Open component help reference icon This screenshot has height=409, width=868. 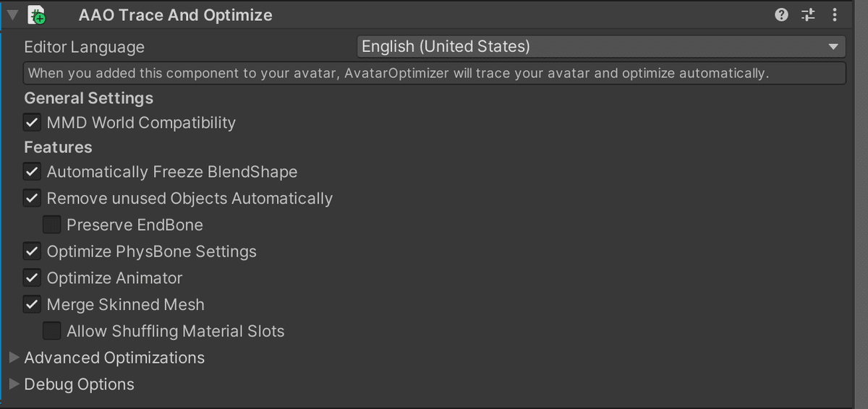pyautogui.click(x=781, y=14)
